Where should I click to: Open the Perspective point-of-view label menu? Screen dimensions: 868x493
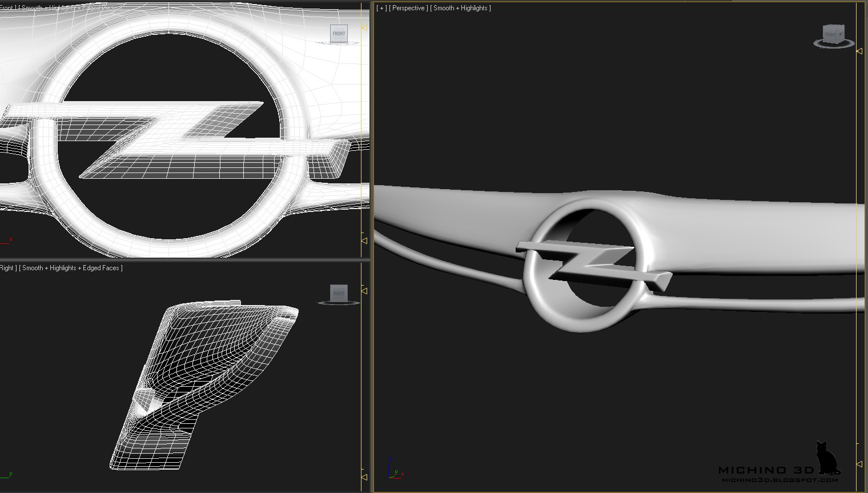(408, 8)
